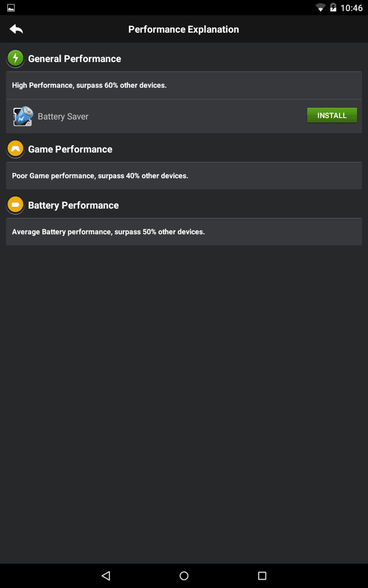The image size is (368, 588).
Task: Click the yellow gamepad Game Performance icon
Action: [15, 149]
